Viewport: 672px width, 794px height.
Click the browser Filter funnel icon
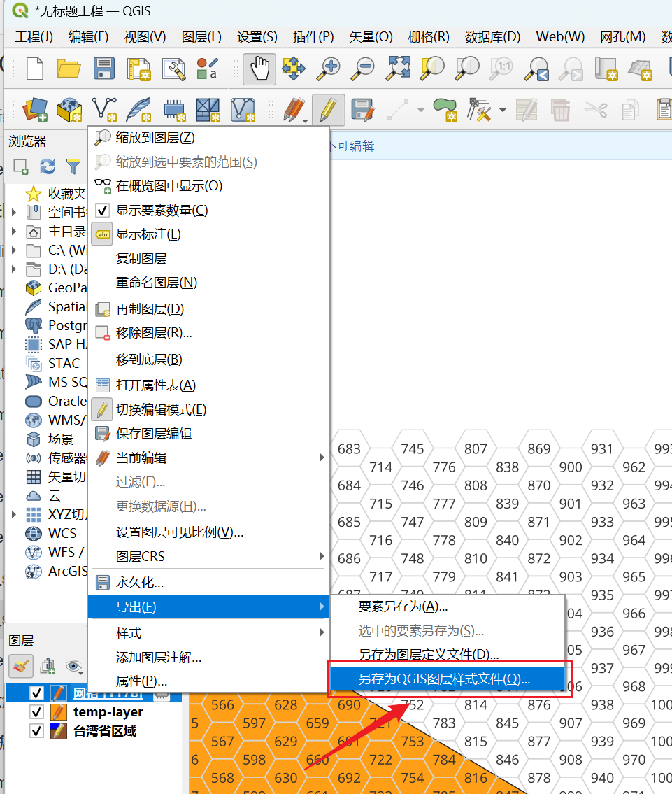coord(73,166)
